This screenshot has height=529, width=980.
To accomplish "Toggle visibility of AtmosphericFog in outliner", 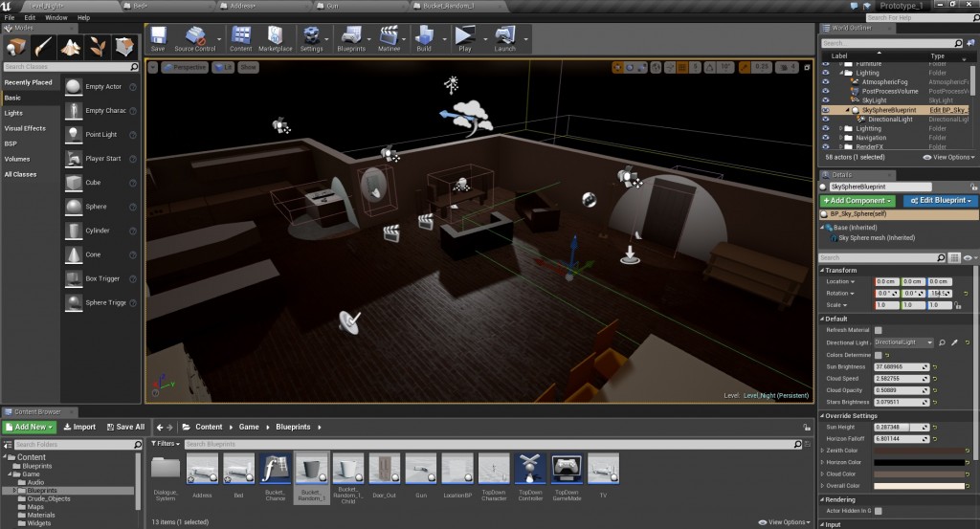I will 826,82.
